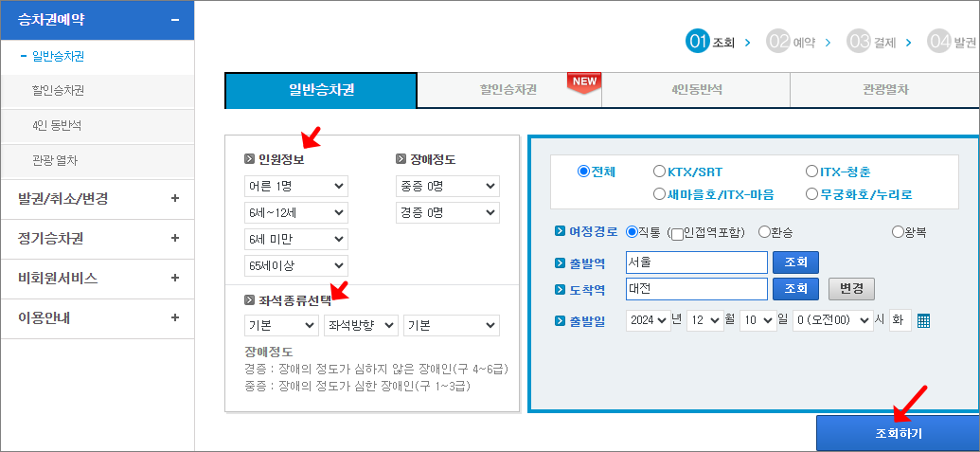Click the 출발역 input field with 서울

coord(696,262)
